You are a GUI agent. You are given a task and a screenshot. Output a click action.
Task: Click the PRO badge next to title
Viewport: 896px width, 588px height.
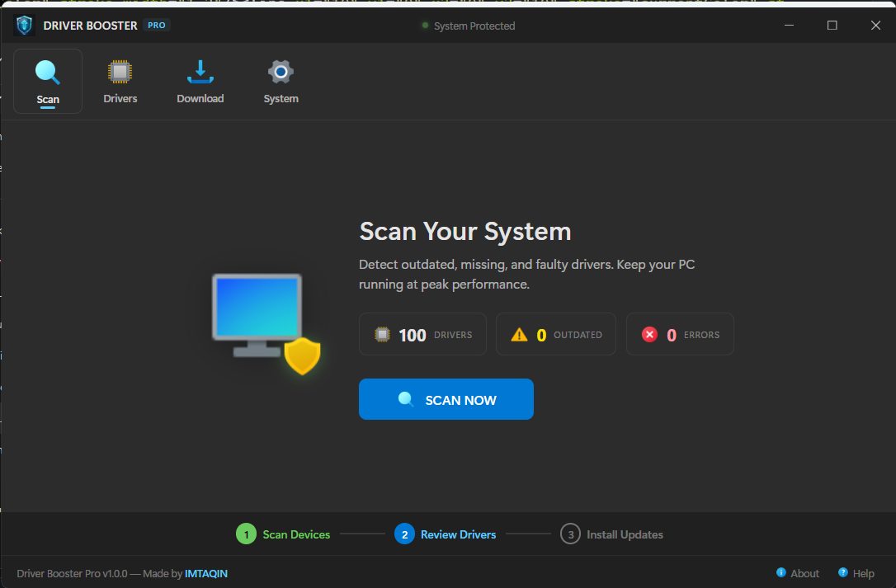pos(156,25)
